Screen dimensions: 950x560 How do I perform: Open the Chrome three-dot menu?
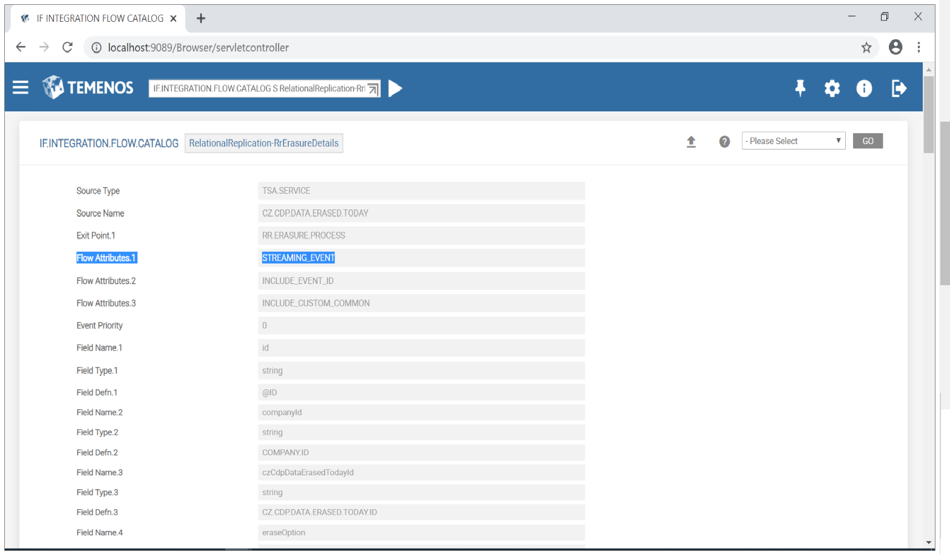coord(919,47)
